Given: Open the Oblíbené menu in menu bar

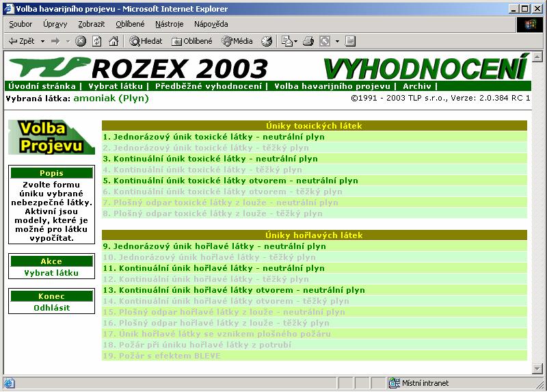Looking at the screenshot, I should 130,24.
